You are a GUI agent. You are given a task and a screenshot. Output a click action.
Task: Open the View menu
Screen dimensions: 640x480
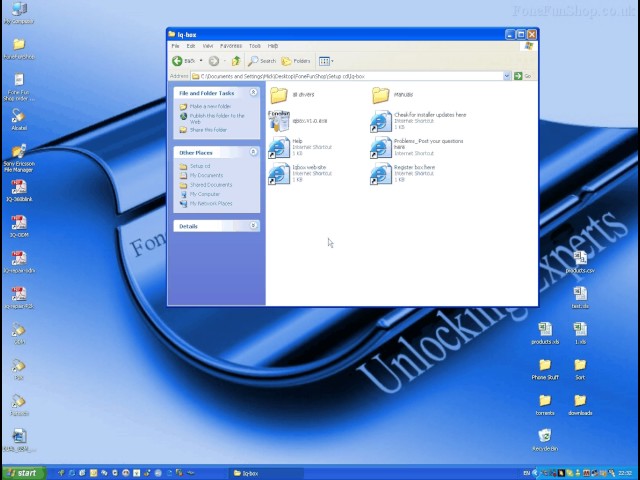point(208,46)
